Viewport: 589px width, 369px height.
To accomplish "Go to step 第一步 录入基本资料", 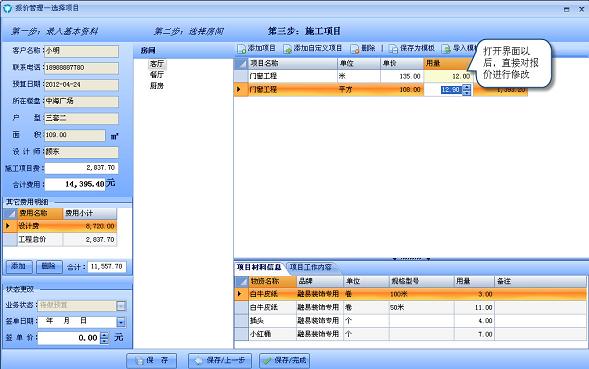I will pos(54,31).
